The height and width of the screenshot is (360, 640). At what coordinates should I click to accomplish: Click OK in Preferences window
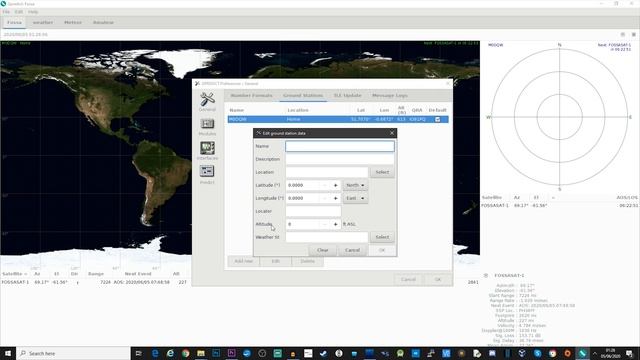(438, 280)
